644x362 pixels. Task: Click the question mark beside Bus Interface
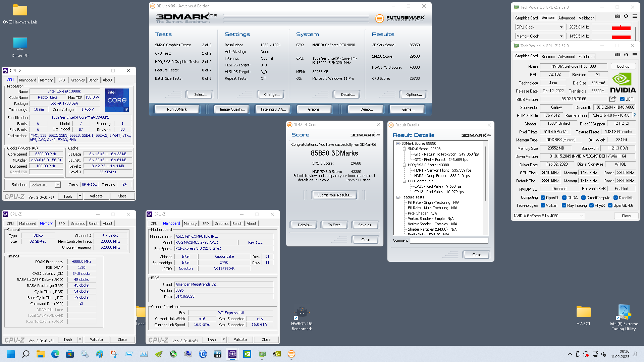[635, 115]
